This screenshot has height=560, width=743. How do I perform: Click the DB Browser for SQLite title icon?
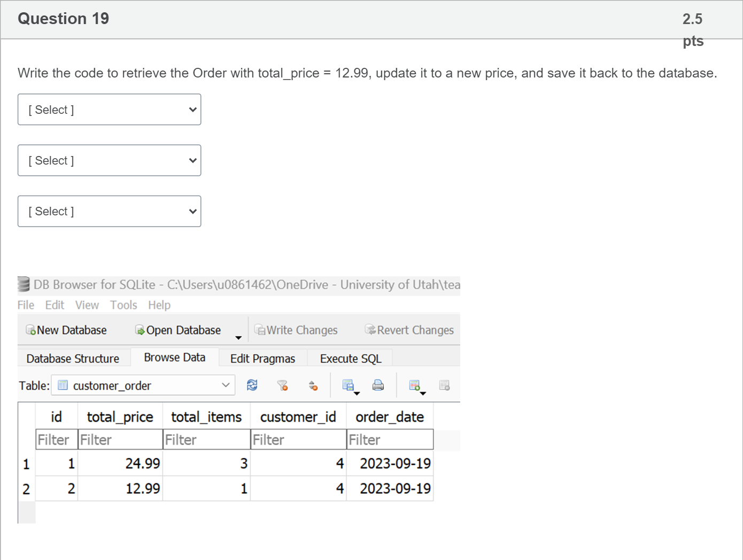pos(24,284)
